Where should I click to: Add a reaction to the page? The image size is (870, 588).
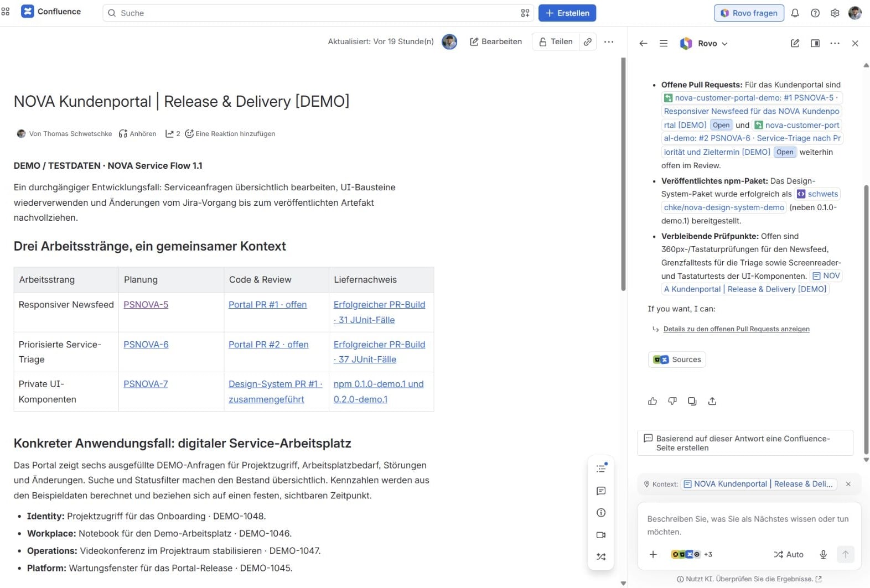point(230,134)
